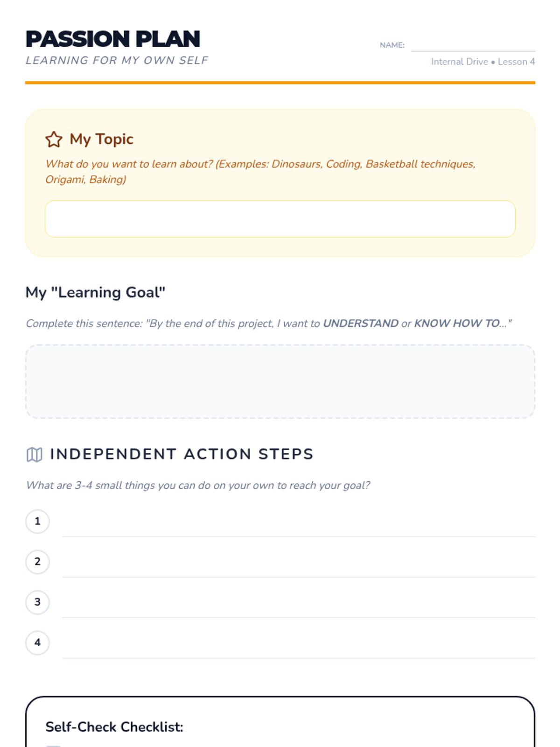560x747 pixels.
Task: Click the writing line for step 1
Action: [299, 529]
